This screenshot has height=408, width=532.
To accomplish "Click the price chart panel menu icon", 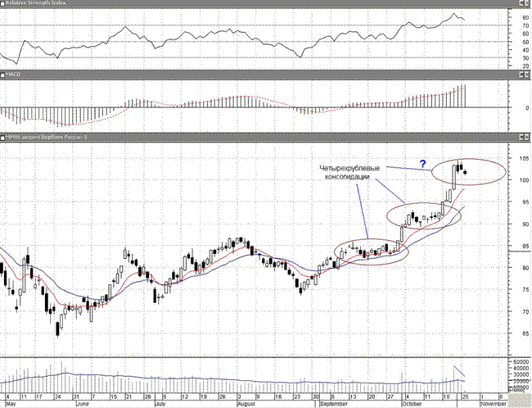I will pos(2,138).
